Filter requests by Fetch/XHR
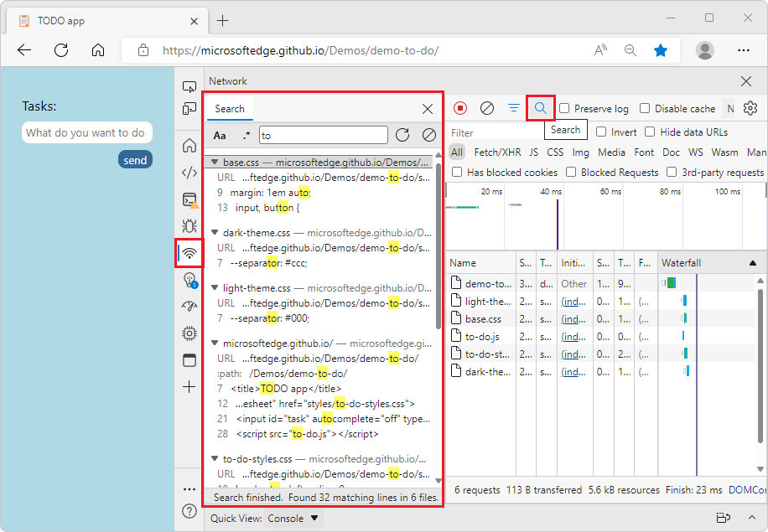This screenshot has height=532, width=768. coord(498,152)
